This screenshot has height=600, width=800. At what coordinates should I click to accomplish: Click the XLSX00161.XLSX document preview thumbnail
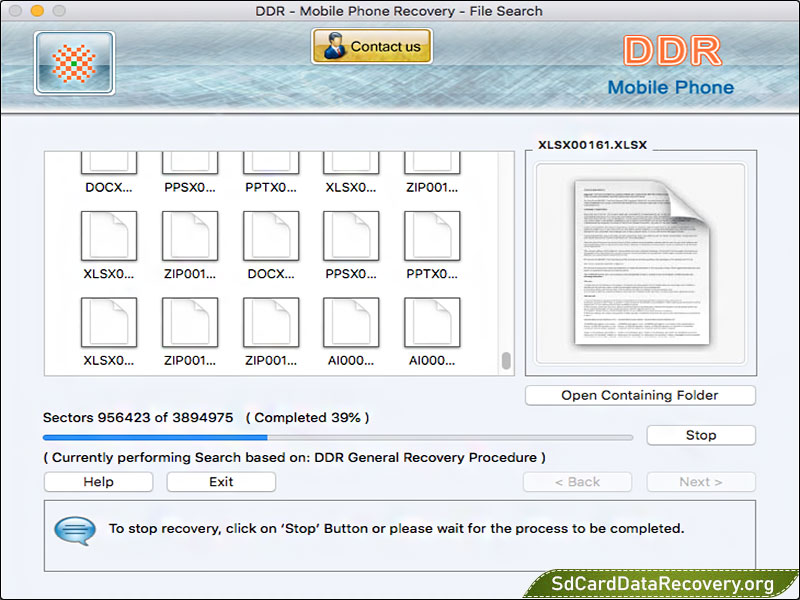click(640, 264)
